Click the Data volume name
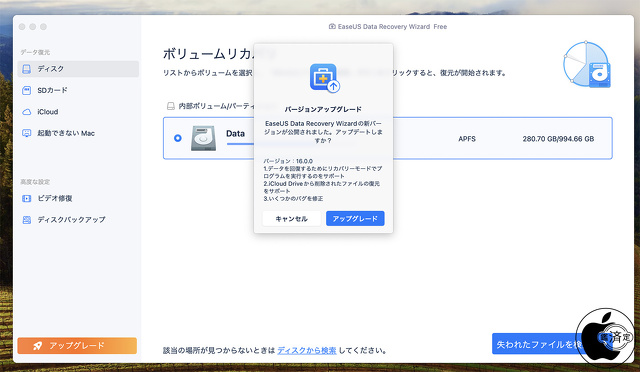Image resolution: width=640 pixels, height=372 pixels. [x=236, y=134]
